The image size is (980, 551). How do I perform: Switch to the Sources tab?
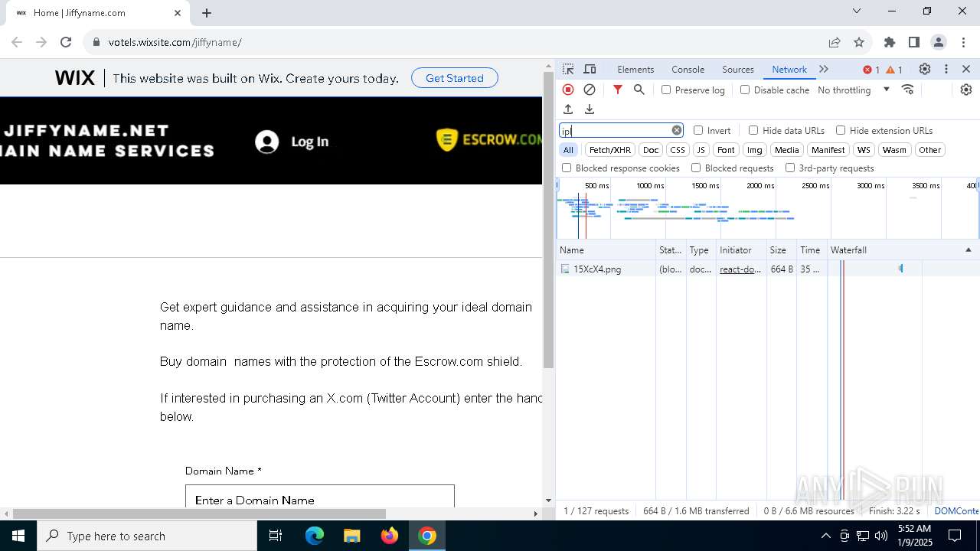point(738,69)
